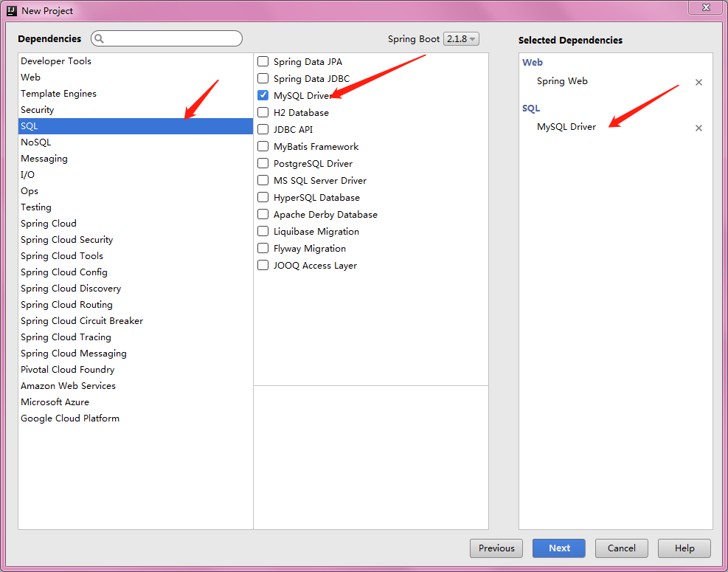Proceed with the Next button
The height and width of the screenshot is (572, 728).
(559, 548)
